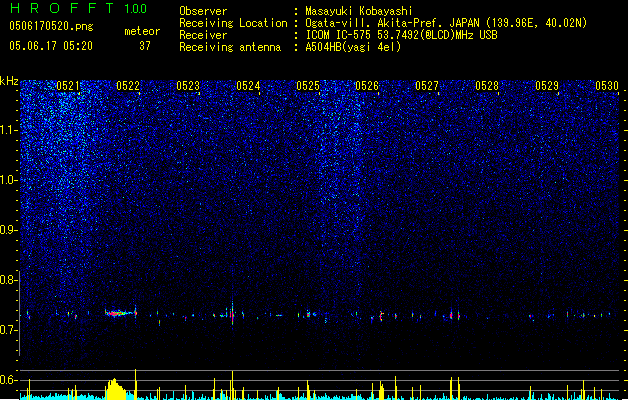The image size is (629, 400).
Task: Click the Ogata-vill. Akita-Pref. JAPAN location text
Action: click(446, 23)
